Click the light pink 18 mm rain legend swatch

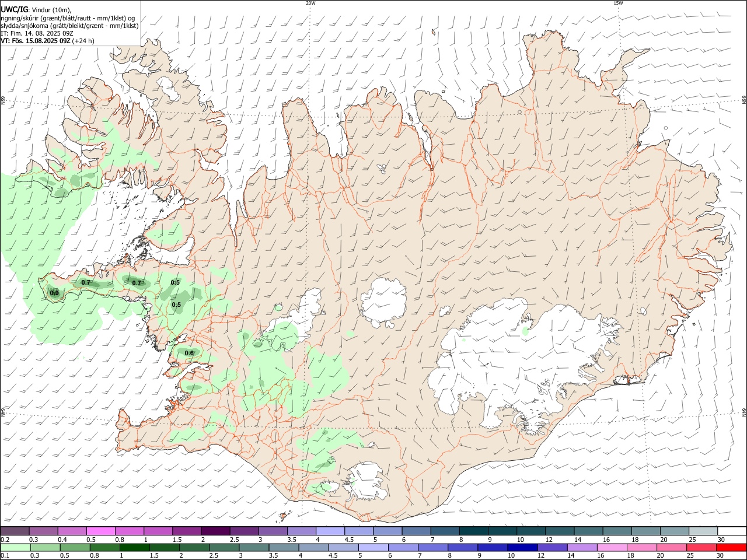coord(612,548)
